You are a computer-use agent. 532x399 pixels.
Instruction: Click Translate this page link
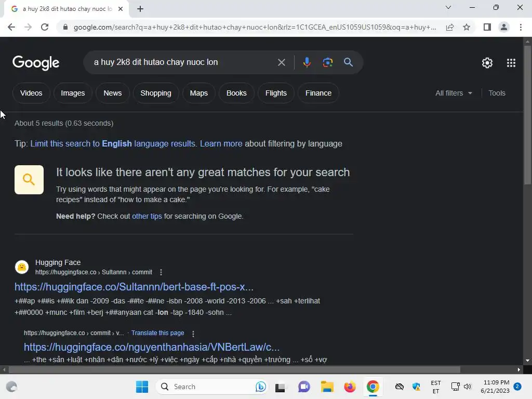click(158, 333)
